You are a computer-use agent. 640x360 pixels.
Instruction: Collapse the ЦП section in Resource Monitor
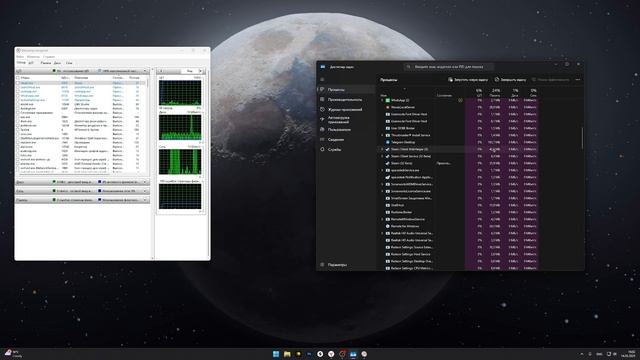coord(145,71)
